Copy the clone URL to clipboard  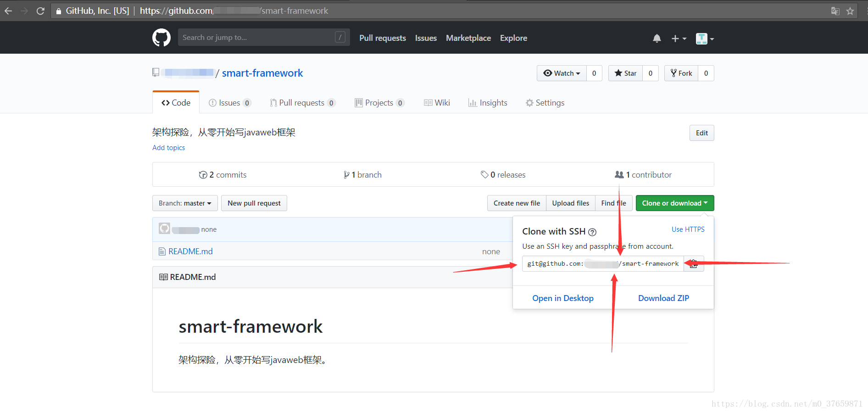point(694,264)
